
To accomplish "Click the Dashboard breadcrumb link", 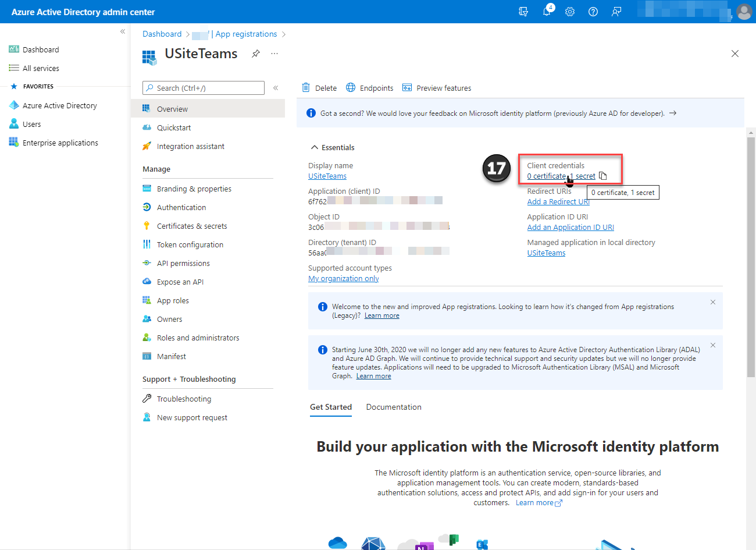I will [x=162, y=34].
